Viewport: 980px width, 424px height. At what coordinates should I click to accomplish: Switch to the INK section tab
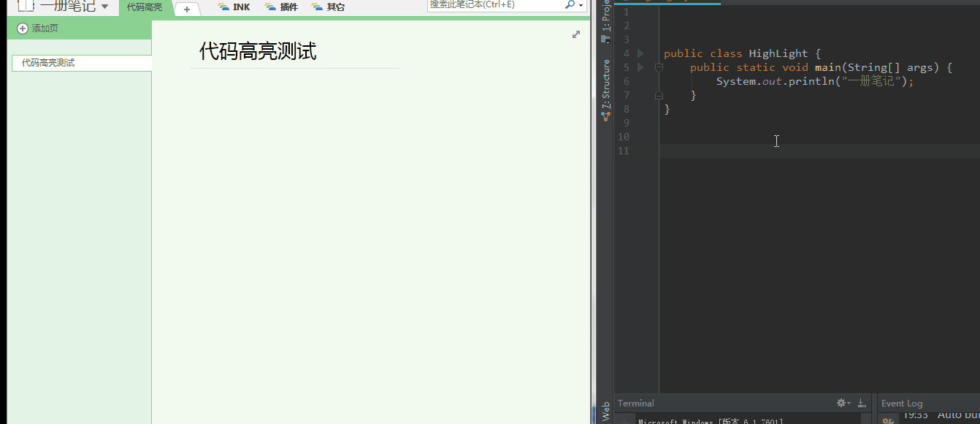coord(234,7)
